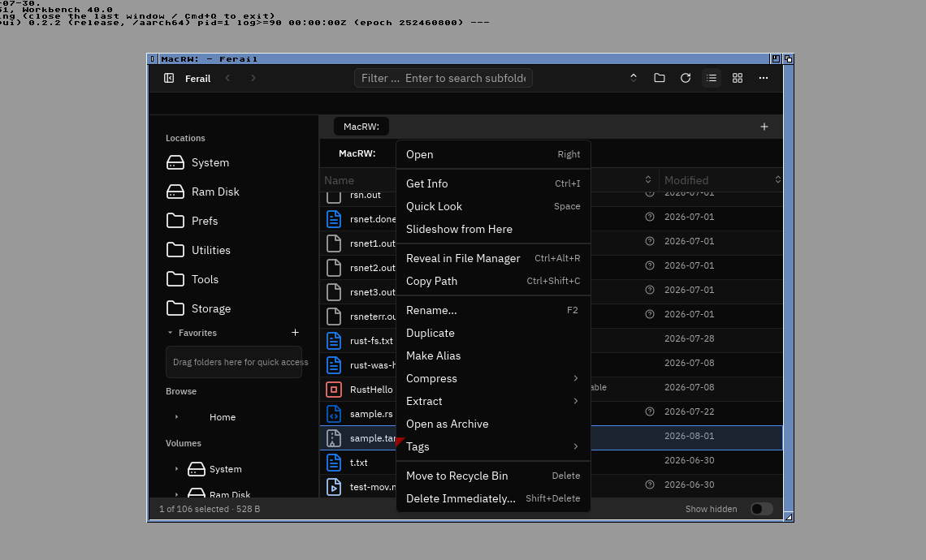Viewport: 926px width, 560px height.
Task: Click the 2026-07-28 modified date
Action: pos(689,338)
